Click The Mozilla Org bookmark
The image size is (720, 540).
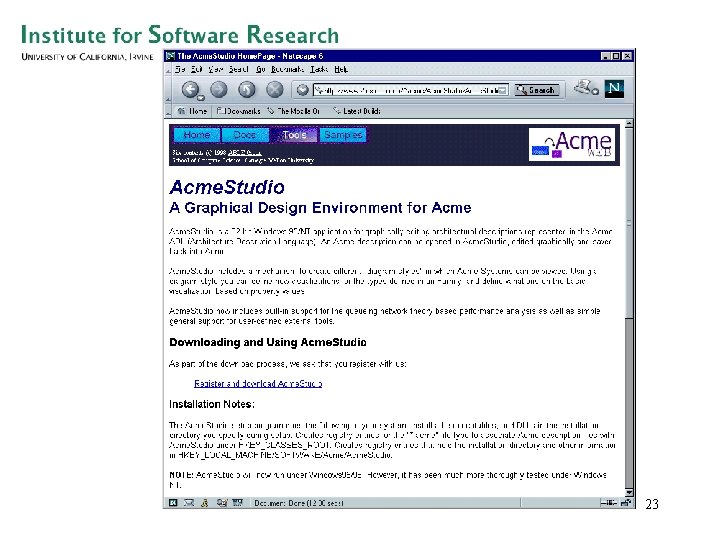(294, 111)
